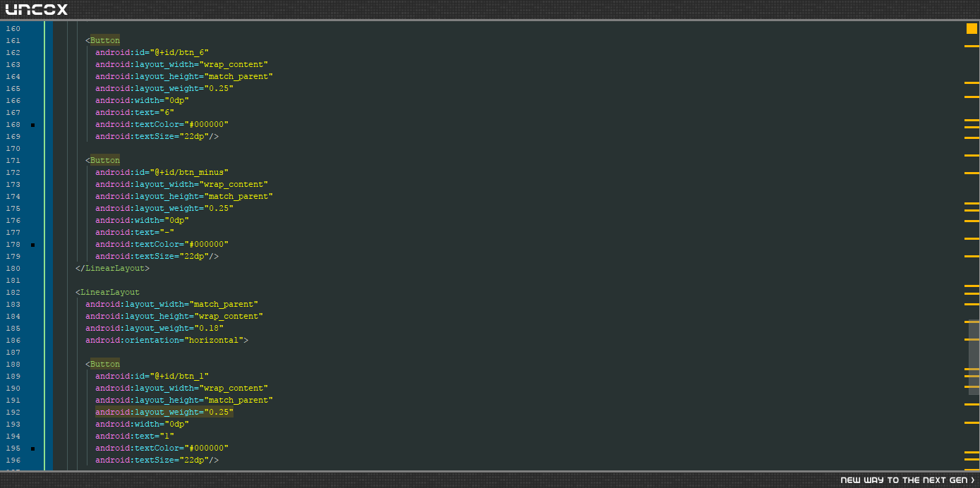Open the NEW WAY TO THE NEXT GEN link
This screenshot has height=488, width=980.
[x=907, y=480]
